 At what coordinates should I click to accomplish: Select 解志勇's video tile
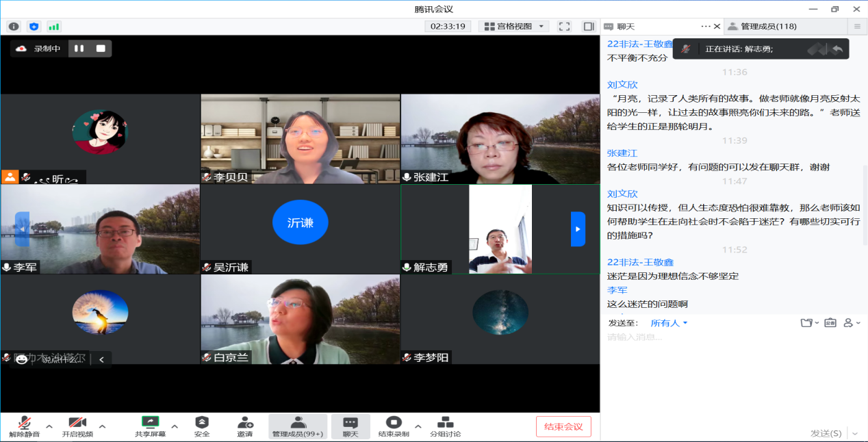pos(500,229)
